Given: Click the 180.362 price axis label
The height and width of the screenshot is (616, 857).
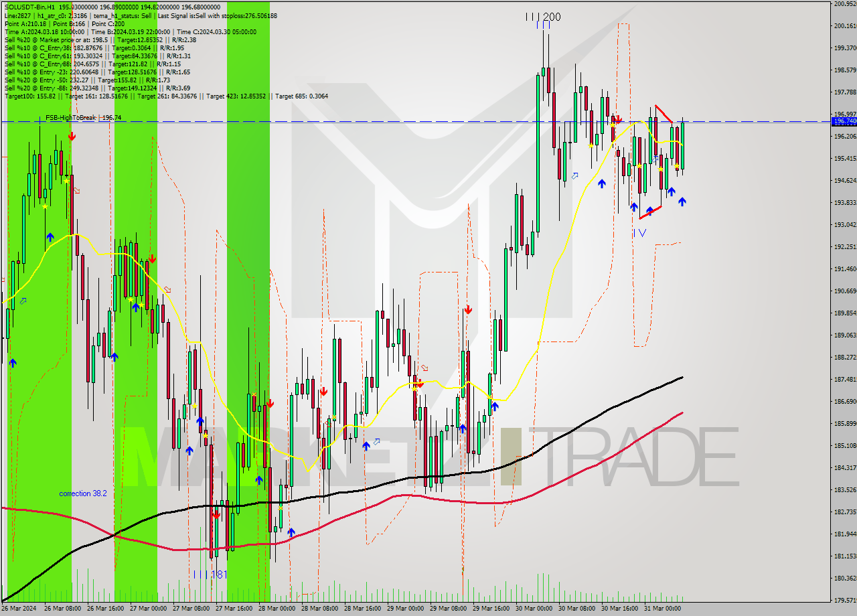Looking at the screenshot, I should (845, 578).
